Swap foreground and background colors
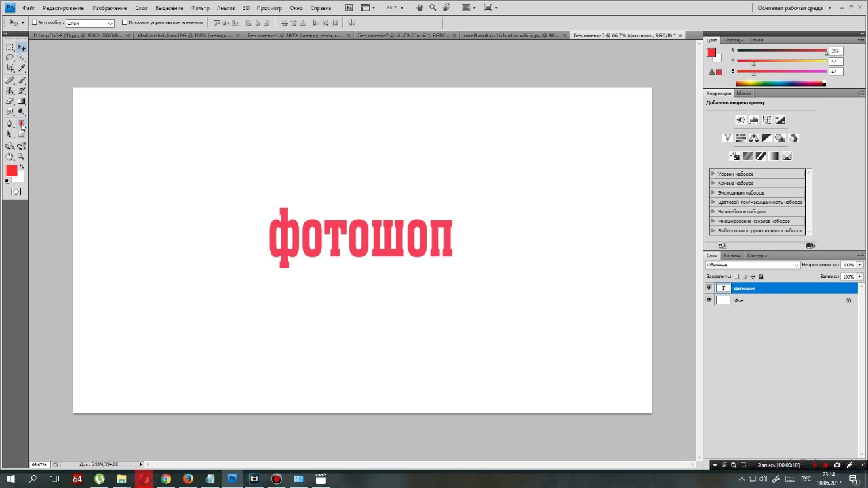Image resolution: width=868 pixels, height=488 pixels. pyautogui.click(x=22, y=166)
